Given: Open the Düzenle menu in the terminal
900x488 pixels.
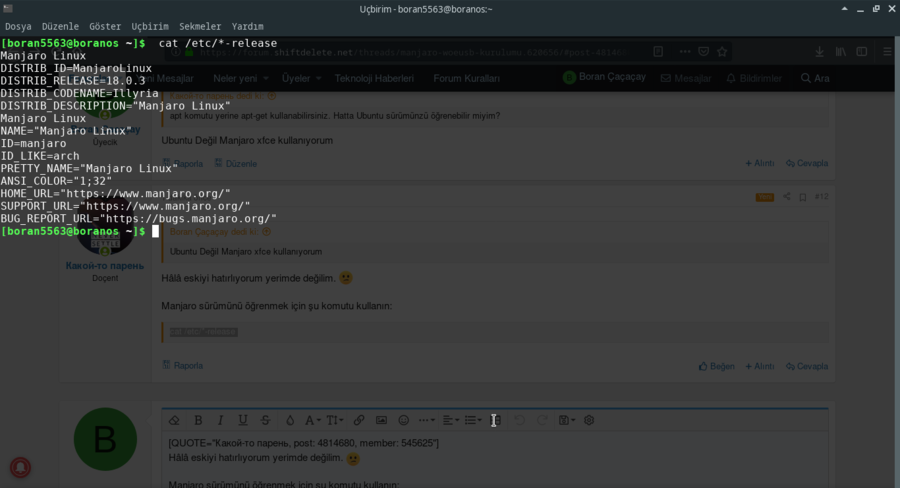Looking at the screenshot, I should click(x=60, y=26).
